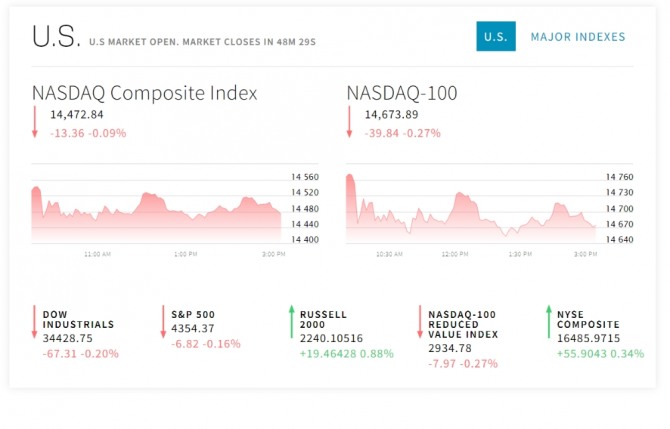Click the 1:00 PM label on Composite chart
Screen dimensions: 670x429
[185, 254]
